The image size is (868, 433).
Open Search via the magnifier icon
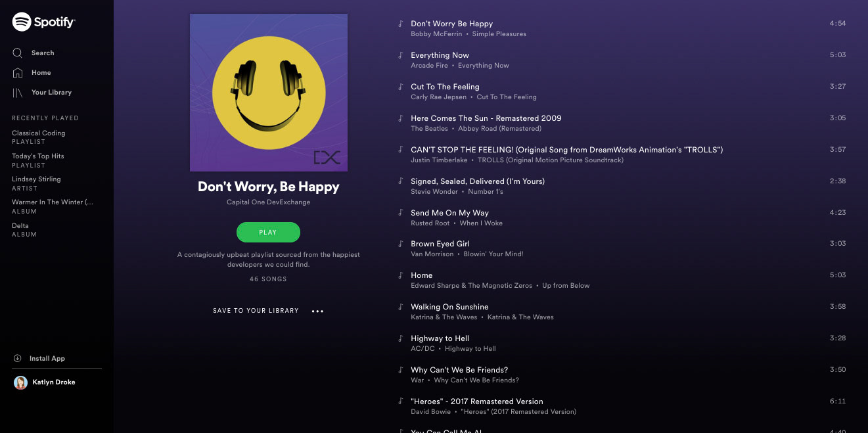(18, 53)
